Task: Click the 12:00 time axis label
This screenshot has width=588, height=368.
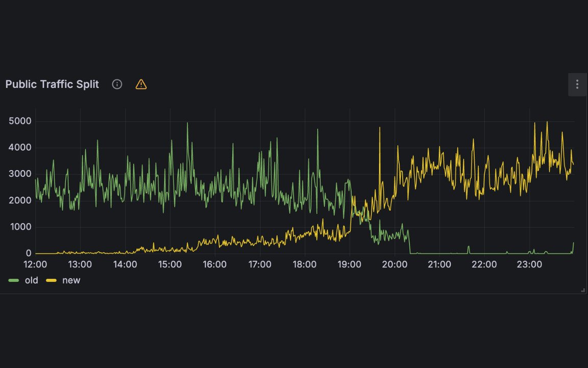Action: click(x=35, y=264)
